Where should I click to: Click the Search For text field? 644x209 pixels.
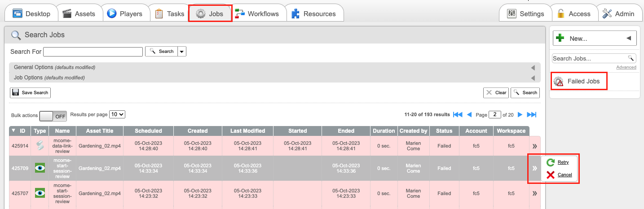pos(93,52)
